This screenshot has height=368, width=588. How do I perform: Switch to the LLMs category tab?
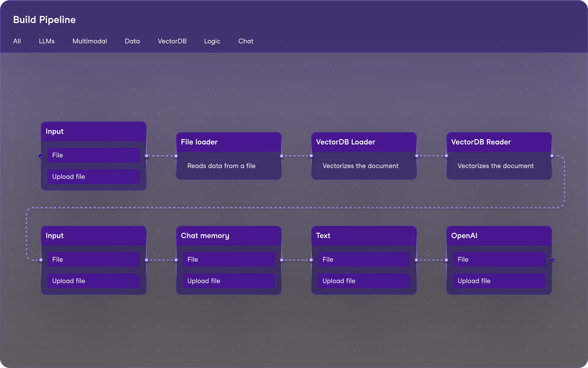(x=47, y=41)
